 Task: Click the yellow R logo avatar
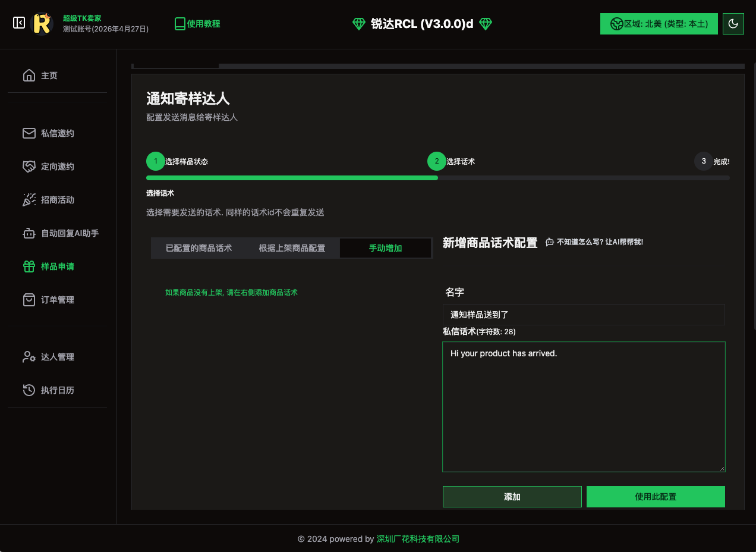point(42,24)
